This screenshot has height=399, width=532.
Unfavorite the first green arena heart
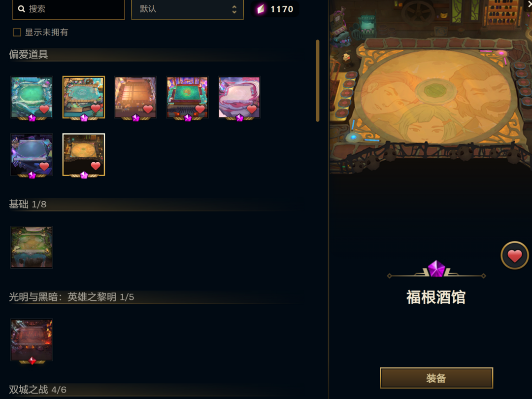click(x=44, y=109)
